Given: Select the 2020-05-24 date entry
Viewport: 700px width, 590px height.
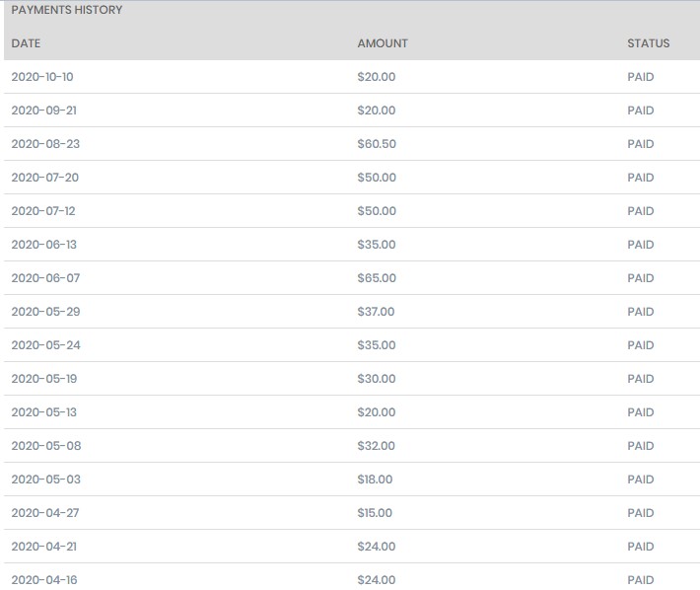Looking at the screenshot, I should (46, 344).
